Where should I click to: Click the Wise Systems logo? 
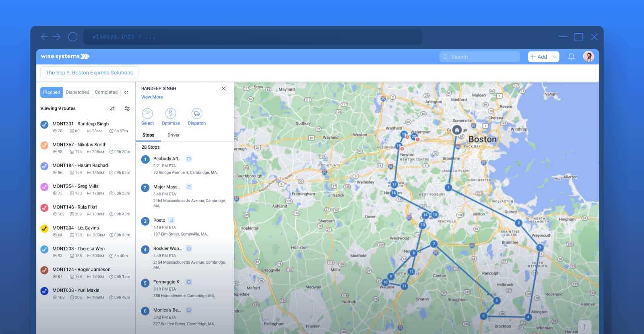65,56
